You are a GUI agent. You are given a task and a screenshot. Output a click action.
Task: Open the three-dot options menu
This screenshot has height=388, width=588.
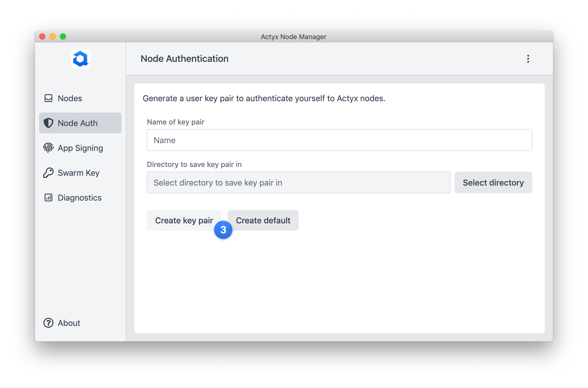coord(528,59)
